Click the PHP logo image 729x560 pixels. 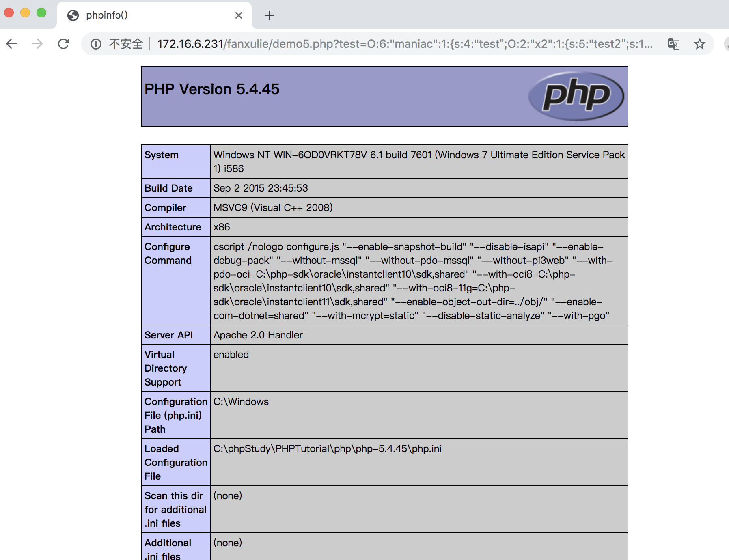(576, 96)
